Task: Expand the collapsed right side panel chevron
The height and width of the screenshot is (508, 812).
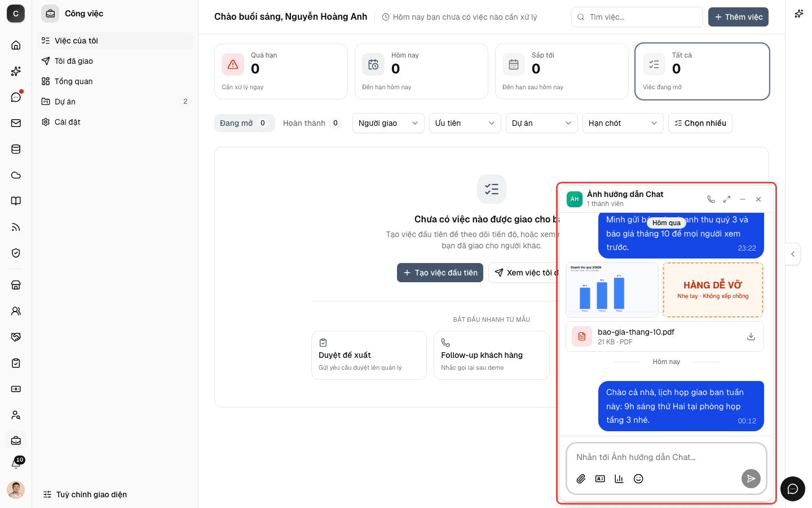Action: (793, 254)
